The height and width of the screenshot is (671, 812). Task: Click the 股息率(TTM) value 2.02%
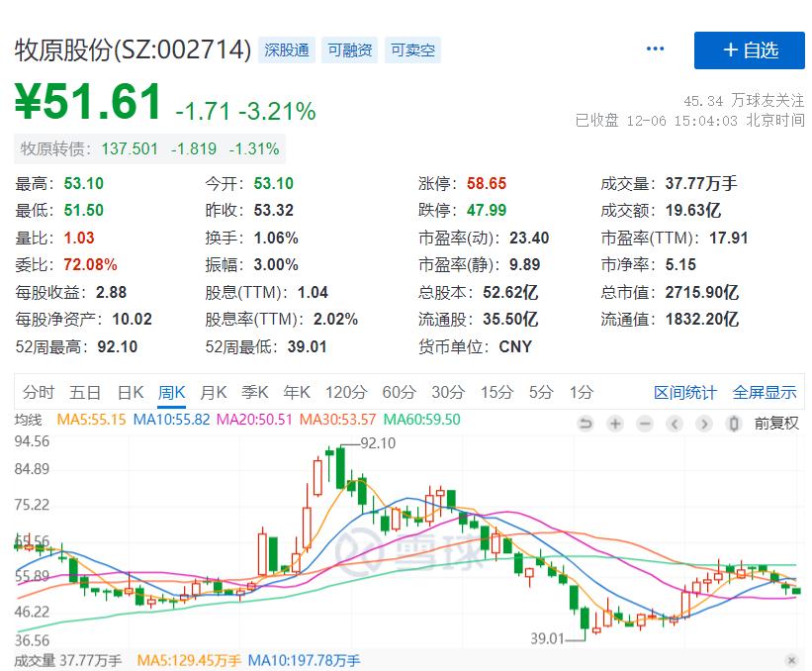(x=335, y=320)
